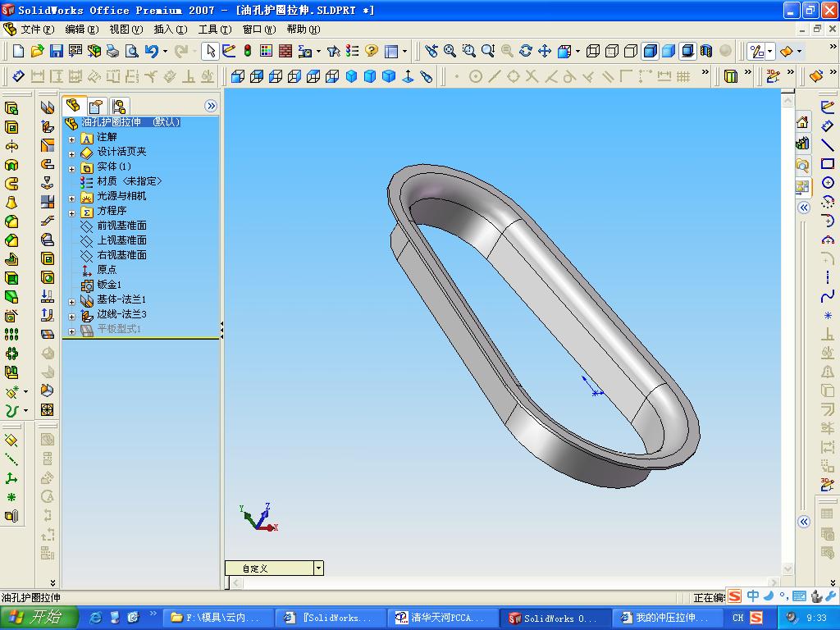The image size is (840, 630).
Task: Toggle Hidden Lines Visible display style
Action: (x=612, y=51)
